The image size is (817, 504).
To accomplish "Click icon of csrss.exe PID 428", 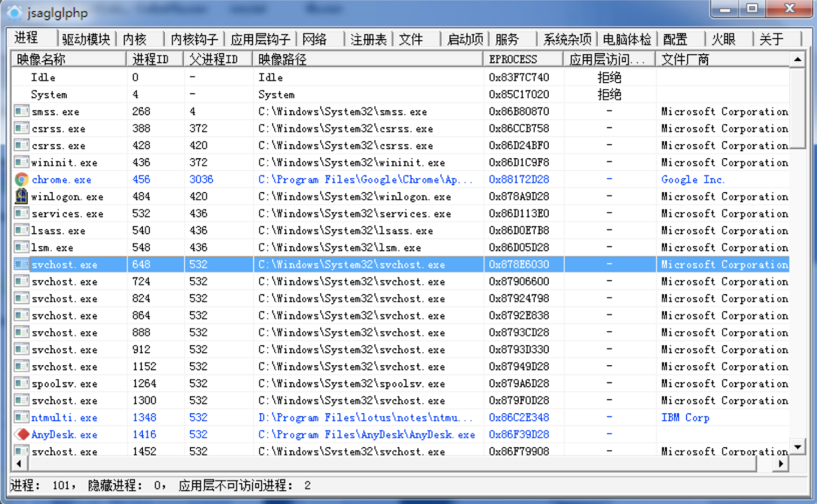I will [x=21, y=145].
